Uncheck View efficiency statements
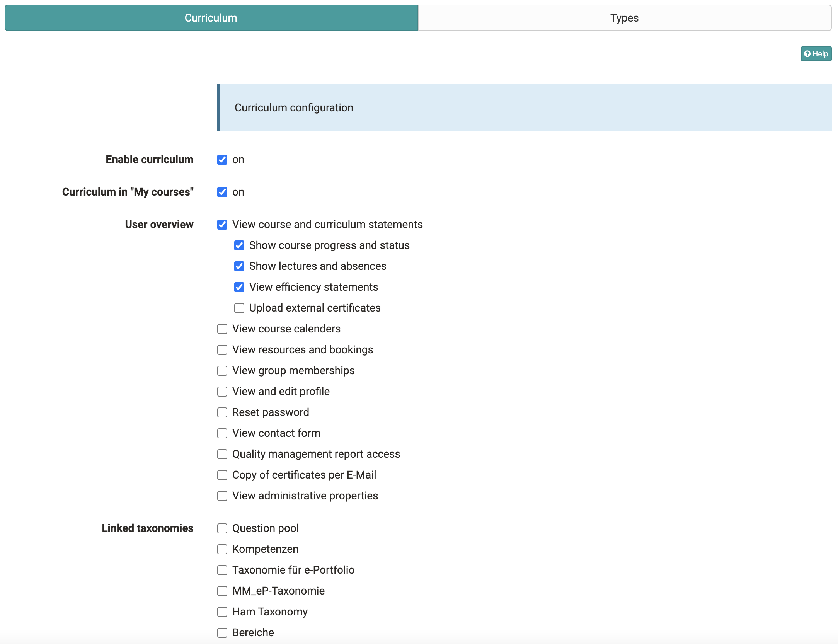Viewport: 838px width, 644px height. click(x=239, y=287)
